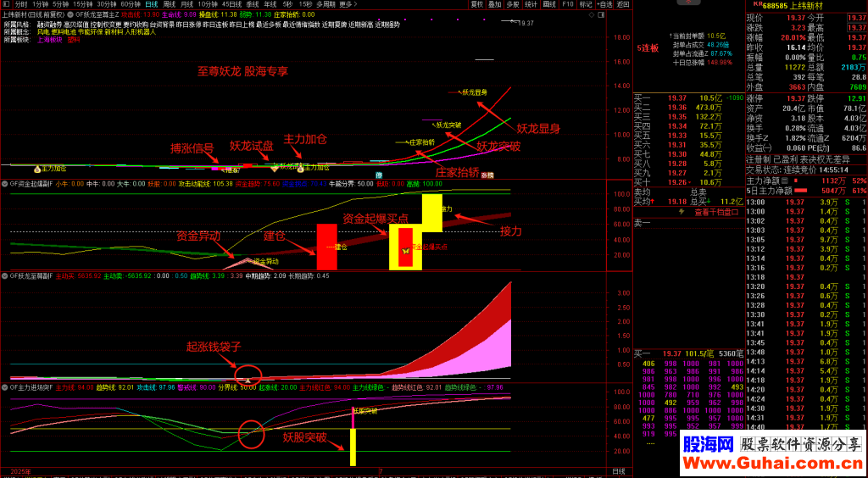Click the 2025年 time axis label

pyautogui.click(x=19, y=471)
